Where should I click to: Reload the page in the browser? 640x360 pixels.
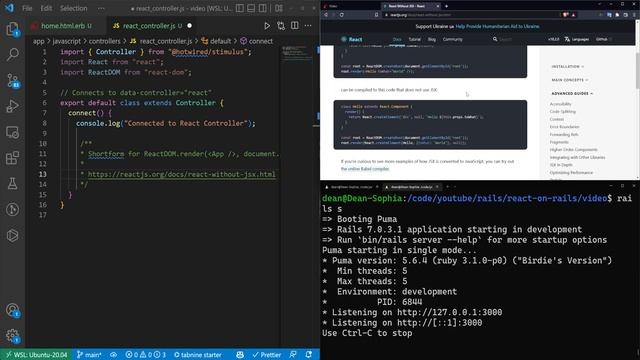[x=342, y=15]
